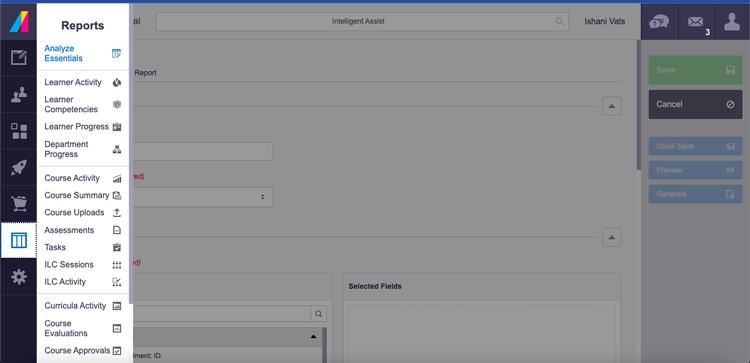Screen dimensions: 750x363
Task: Open the create/edit sidebar icon
Action: (x=19, y=57)
